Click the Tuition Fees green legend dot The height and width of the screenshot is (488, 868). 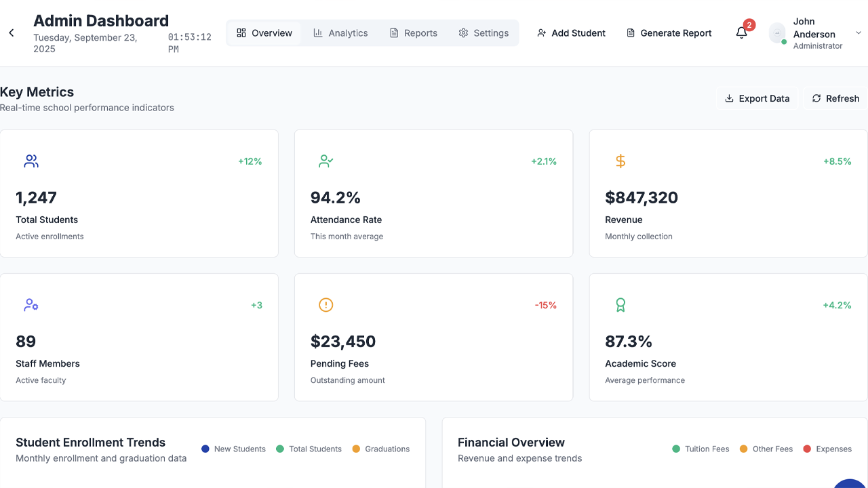(676, 449)
